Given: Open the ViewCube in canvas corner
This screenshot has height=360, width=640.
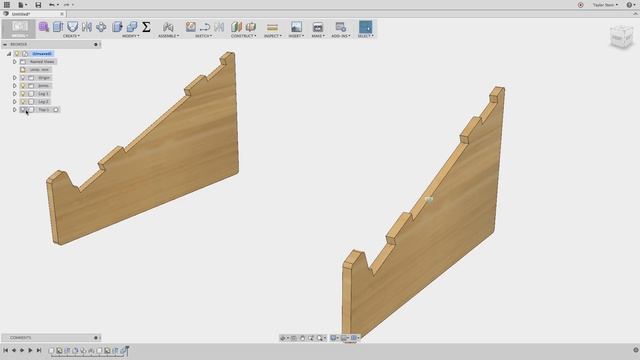Looking at the screenshot, I should [621, 37].
